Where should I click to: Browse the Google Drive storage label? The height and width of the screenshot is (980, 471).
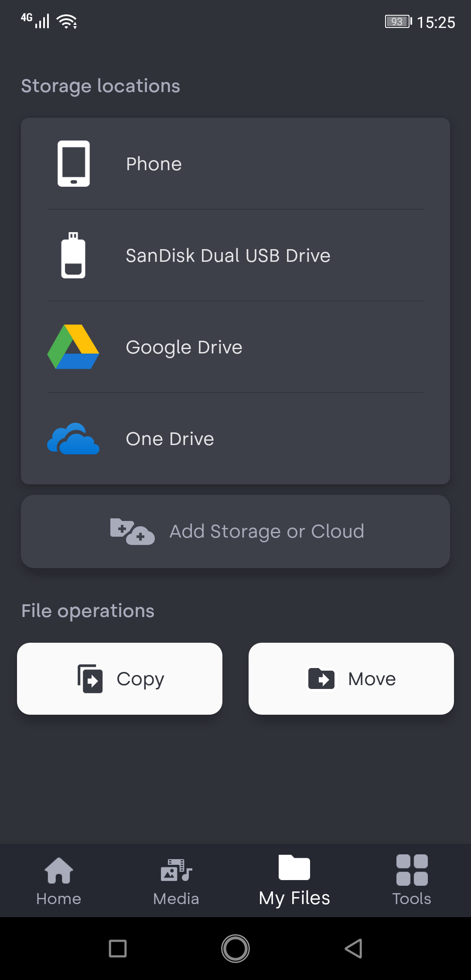pos(184,347)
